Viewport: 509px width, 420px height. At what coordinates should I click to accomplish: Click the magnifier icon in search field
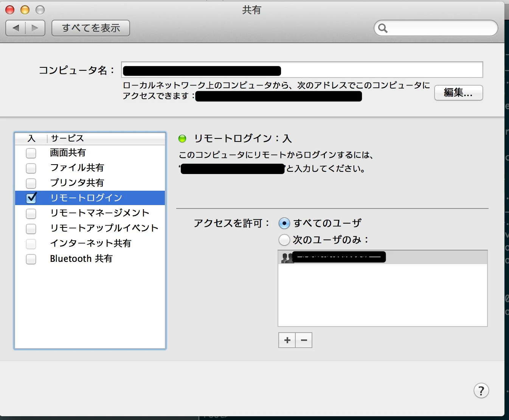(383, 28)
